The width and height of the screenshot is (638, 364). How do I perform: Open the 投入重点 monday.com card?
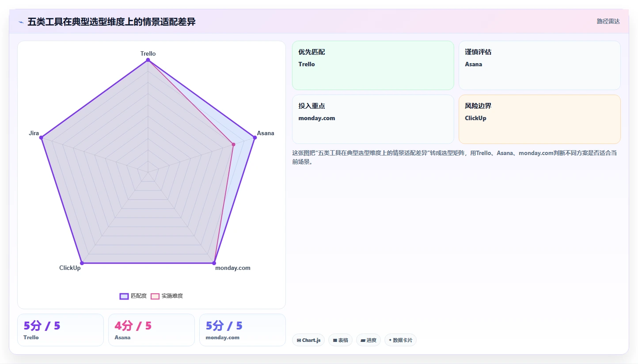tap(373, 119)
